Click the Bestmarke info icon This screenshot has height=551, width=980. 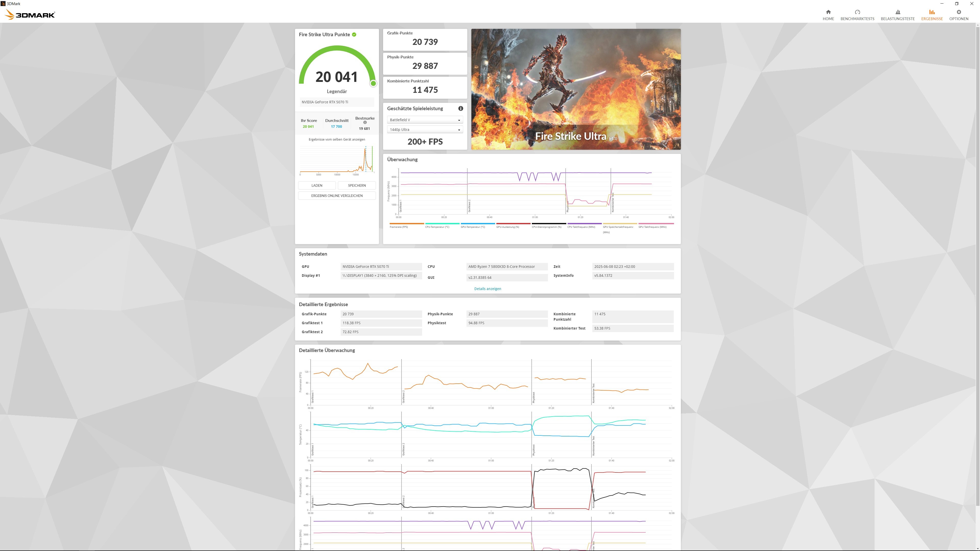[x=365, y=122]
